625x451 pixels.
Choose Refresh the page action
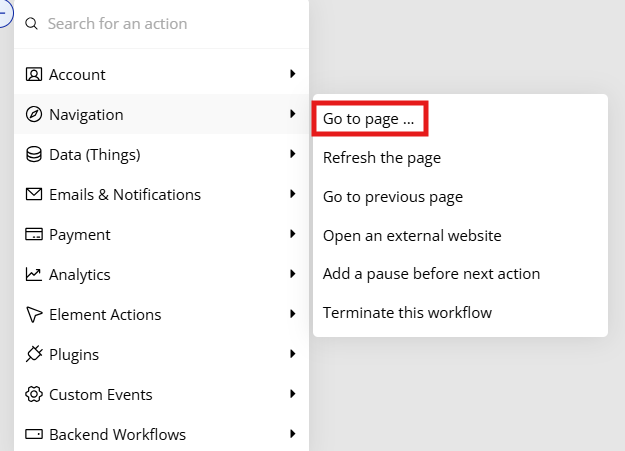coord(382,158)
